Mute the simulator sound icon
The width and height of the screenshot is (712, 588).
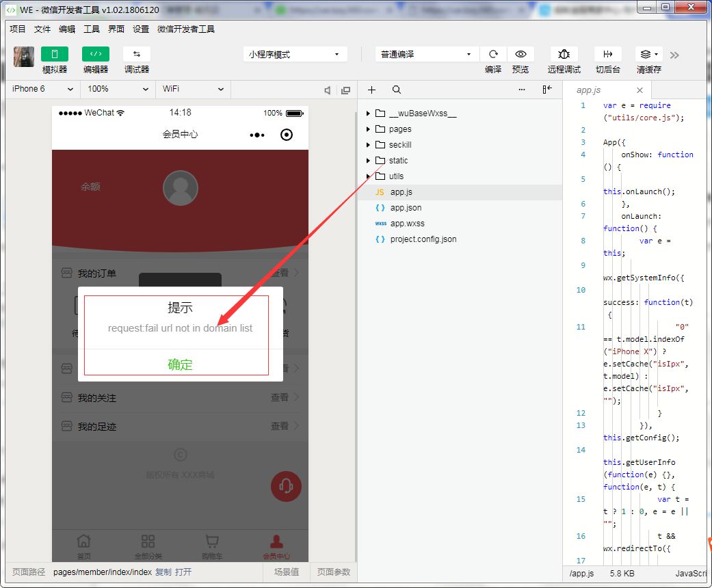(x=328, y=90)
